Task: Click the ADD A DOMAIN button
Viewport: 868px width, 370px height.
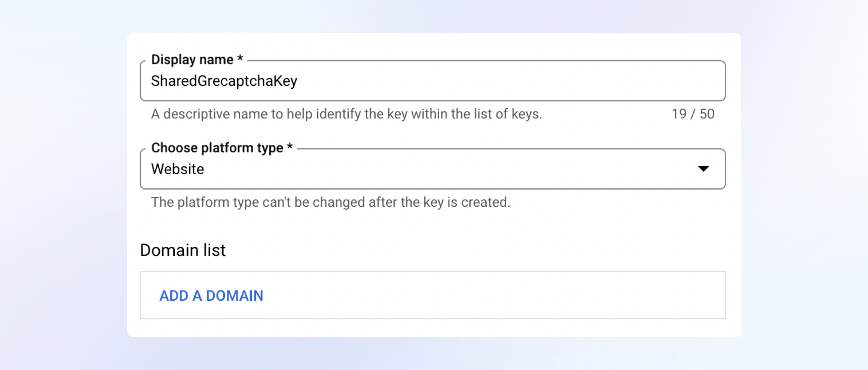Action: (211, 295)
